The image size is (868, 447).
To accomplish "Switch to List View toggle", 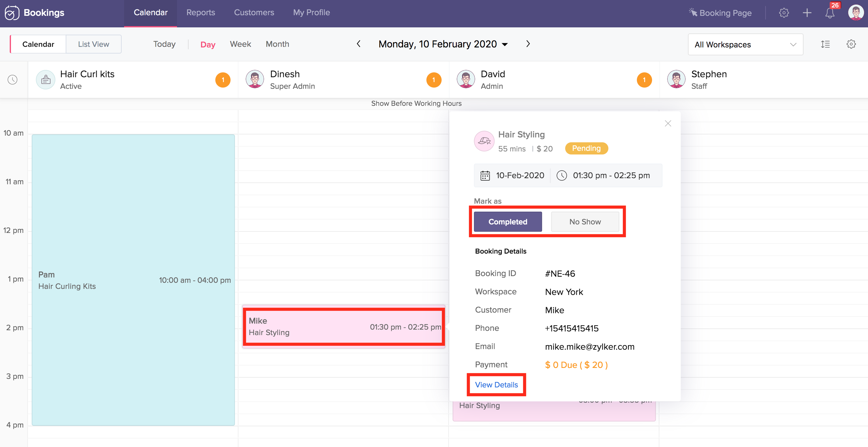I will point(93,44).
